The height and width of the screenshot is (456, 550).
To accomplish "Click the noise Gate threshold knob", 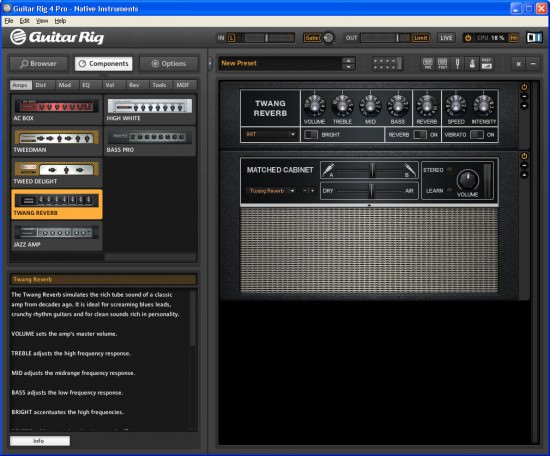I will (x=328, y=38).
